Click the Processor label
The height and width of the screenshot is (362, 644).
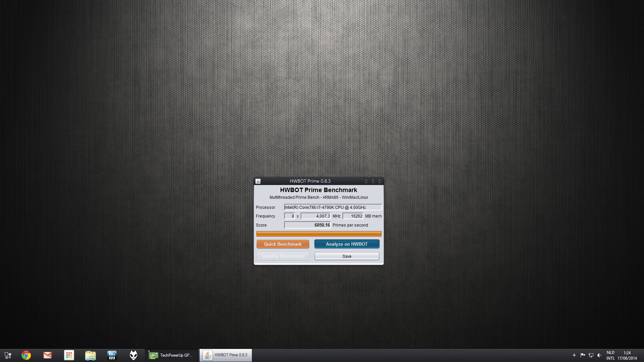tap(265, 207)
